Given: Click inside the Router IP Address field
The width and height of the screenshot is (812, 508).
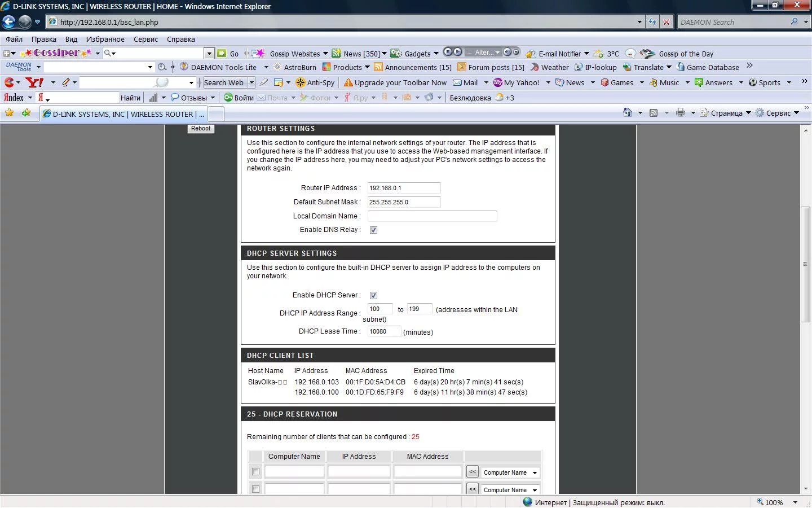Looking at the screenshot, I should point(404,188).
